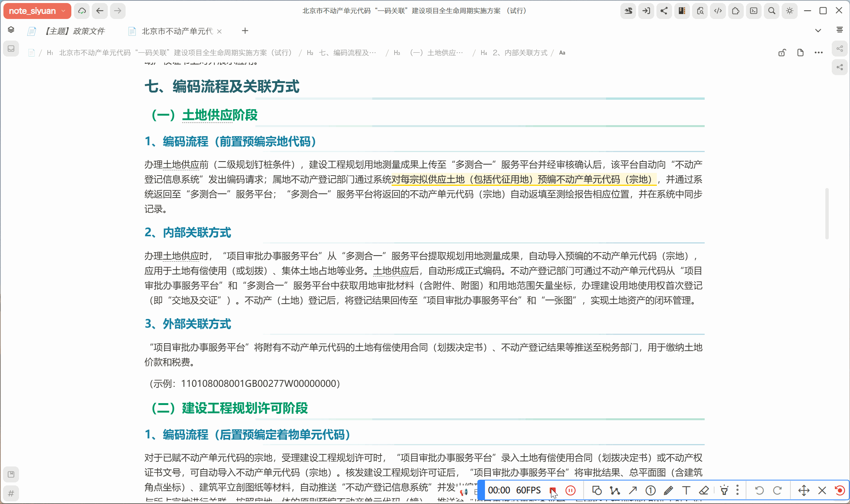Screen dimensions: 850x504
Task: Click the back navigation arrow
Action: point(100,11)
